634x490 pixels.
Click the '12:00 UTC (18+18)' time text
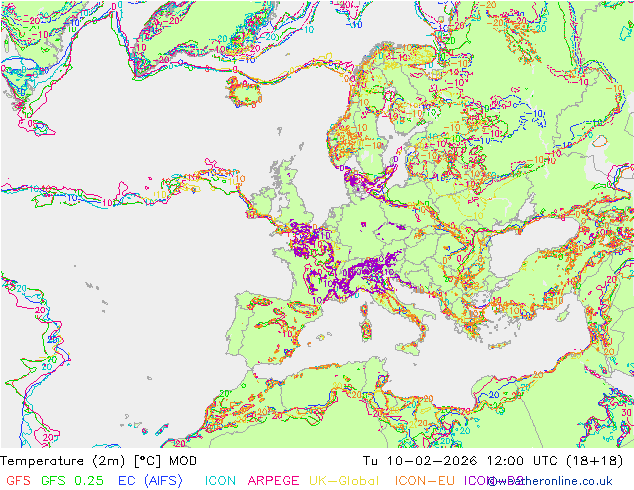(x=555, y=461)
